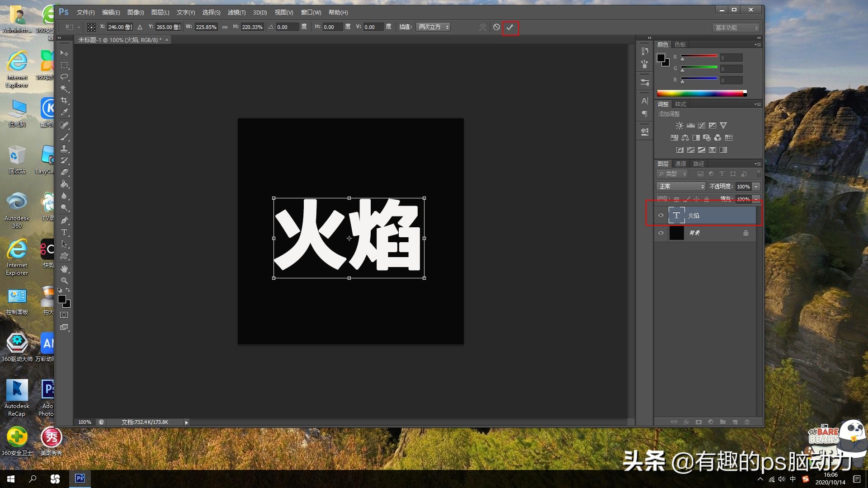Toggle the link between width and height
This screenshot has width=868, height=488.
pyautogui.click(x=225, y=27)
